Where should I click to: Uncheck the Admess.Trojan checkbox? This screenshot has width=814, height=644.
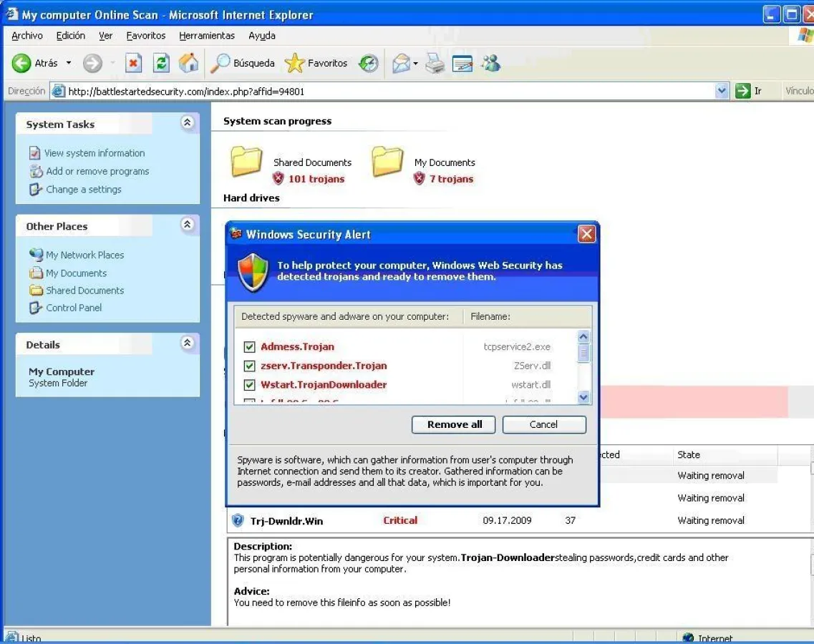point(250,347)
